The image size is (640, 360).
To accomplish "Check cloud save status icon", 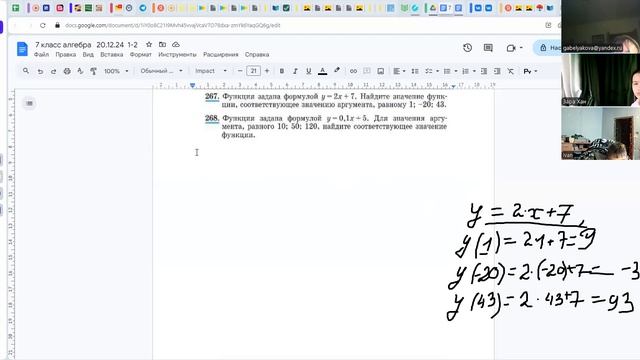I will pyautogui.click(x=176, y=44).
